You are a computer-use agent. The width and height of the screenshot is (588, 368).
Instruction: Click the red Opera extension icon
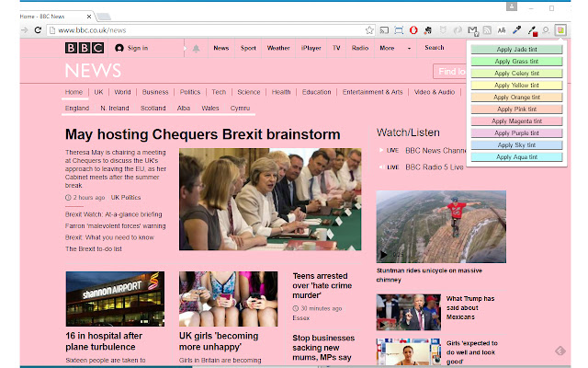coord(413,30)
